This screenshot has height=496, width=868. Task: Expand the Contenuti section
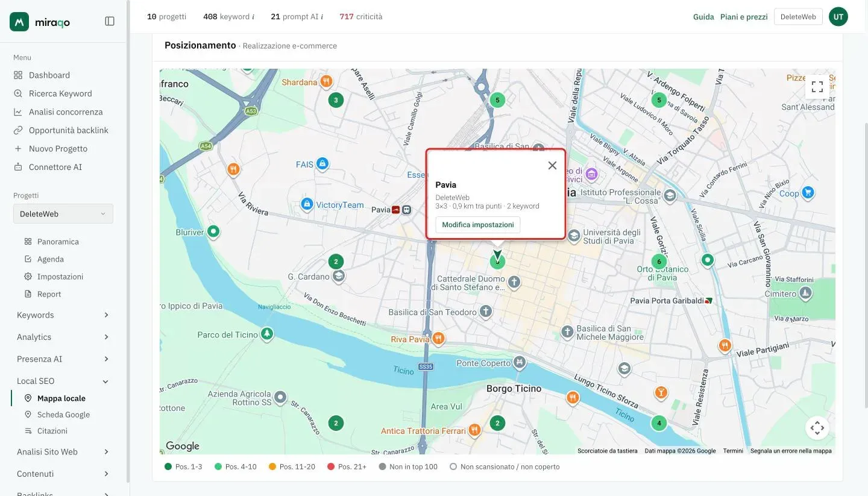pos(63,474)
